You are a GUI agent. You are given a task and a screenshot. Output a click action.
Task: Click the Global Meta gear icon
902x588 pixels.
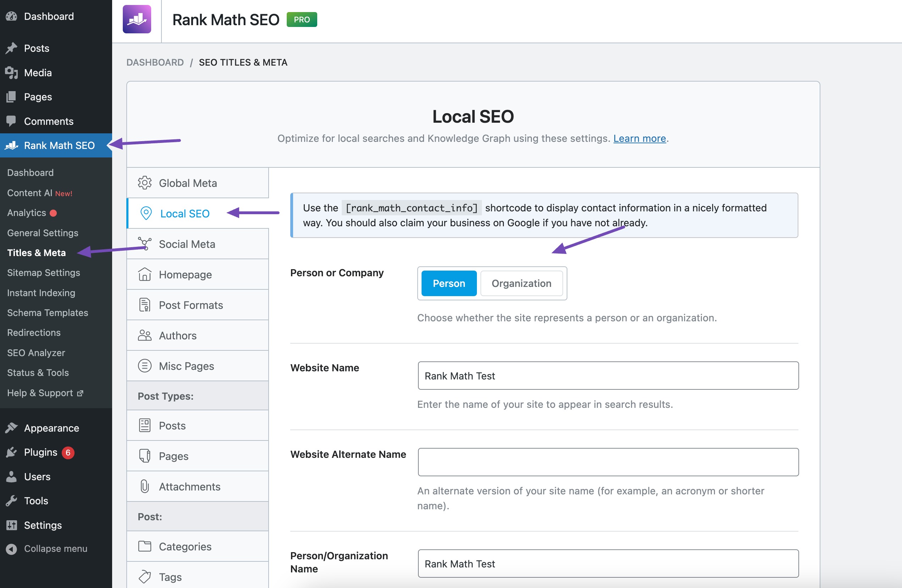pyautogui.click(x=144, y=183)
